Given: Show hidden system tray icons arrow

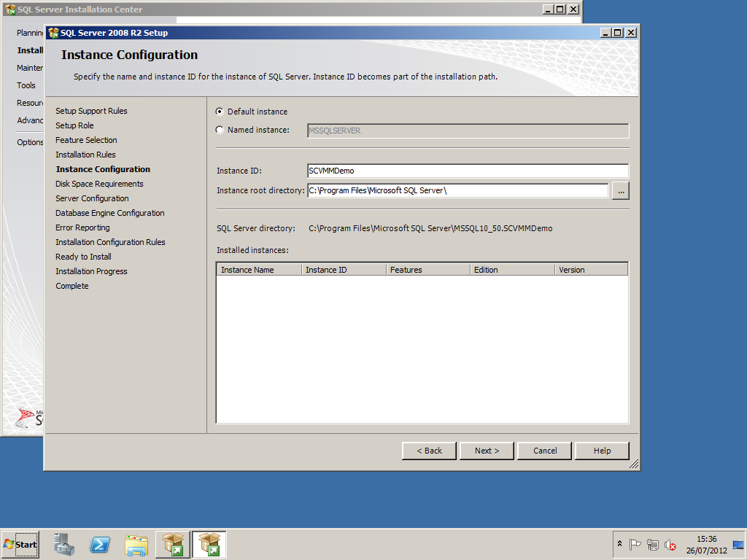Looking at the screenshot, I should [x=619, y=544].
